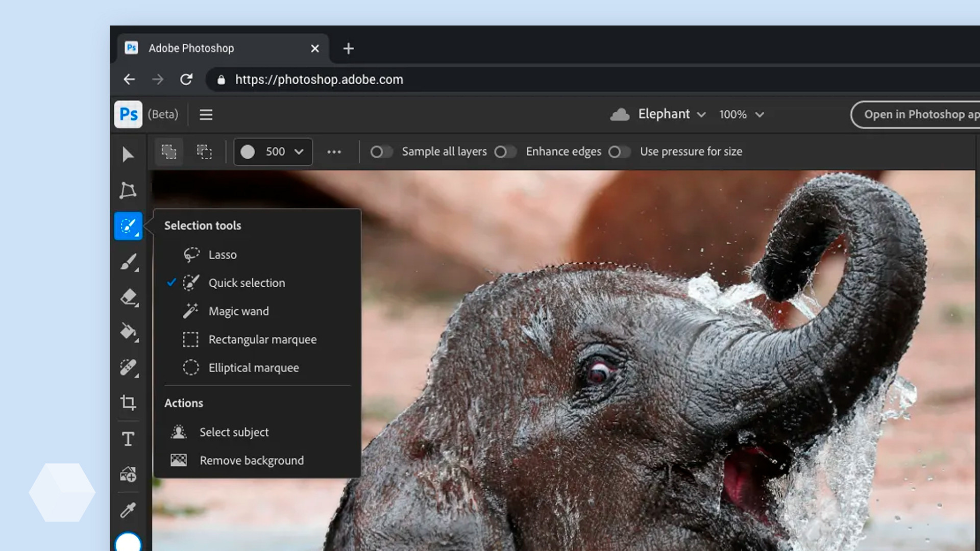Go forward in browser history
This screenshot has width=980, height=551.
click(x=158, y=79)
